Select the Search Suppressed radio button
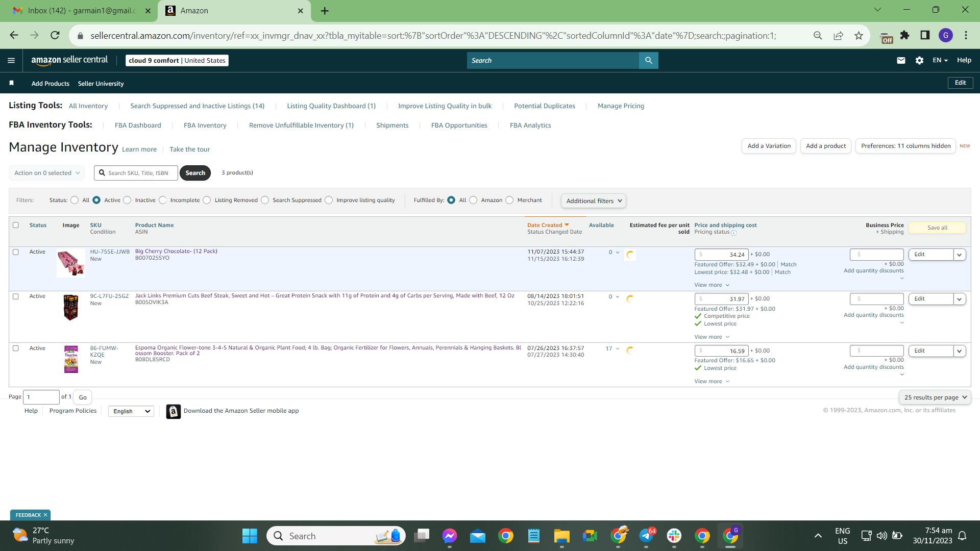This screenshot has width=980, height=551. click(x=265, y=200)
